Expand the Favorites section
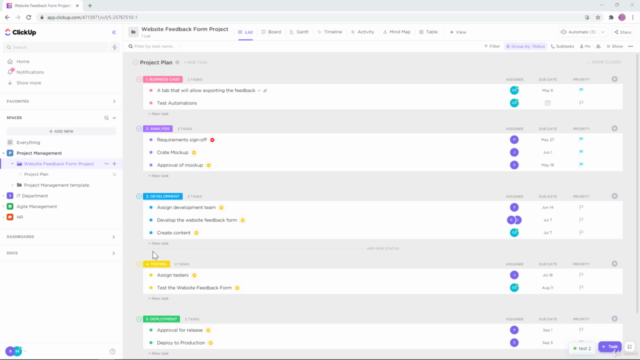This screenshot has width=640, height=360. click(114, 101)
